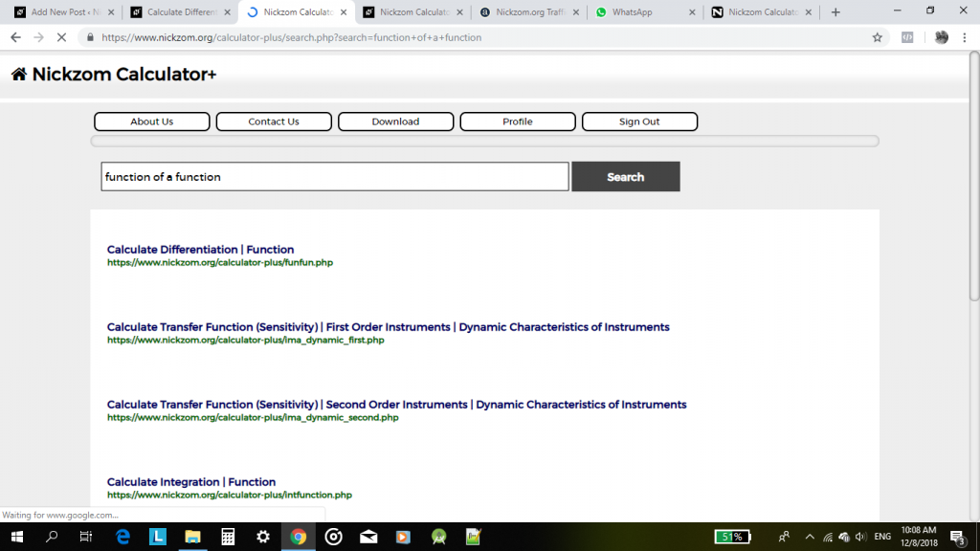Open Settings gear on taskbar
980x551 pixels.
[263, 537]
